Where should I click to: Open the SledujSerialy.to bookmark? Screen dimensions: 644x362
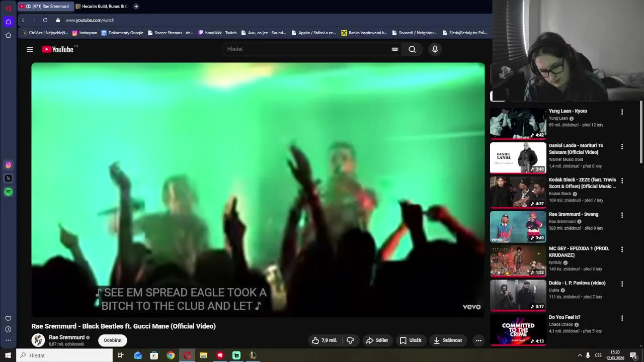(x=465, y=33)
